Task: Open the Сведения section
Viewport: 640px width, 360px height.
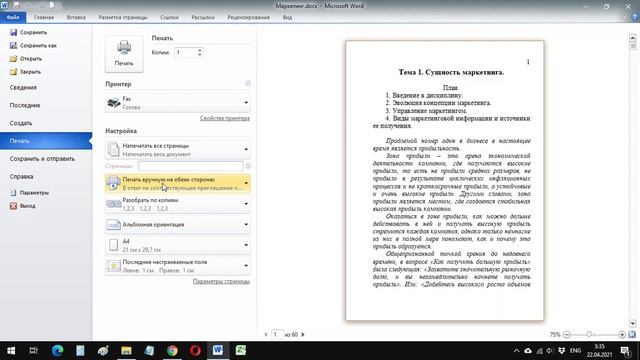Action: pyautogui.click(x=23, y=87)
